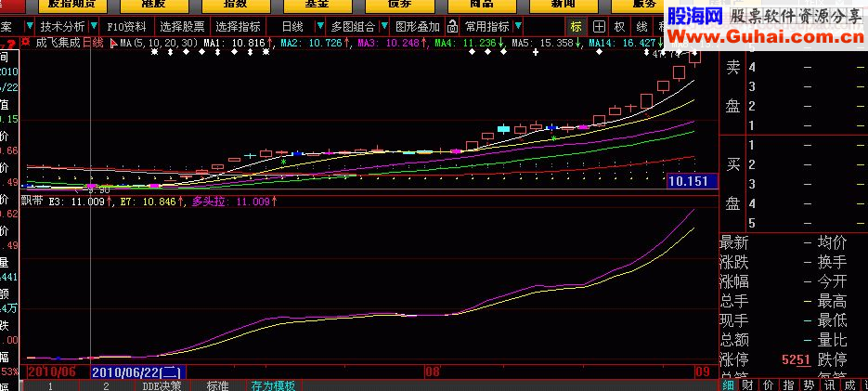Click the 权 adjustment icon
Viewport: 868px width, 391px height.
(x=619, y=26)
